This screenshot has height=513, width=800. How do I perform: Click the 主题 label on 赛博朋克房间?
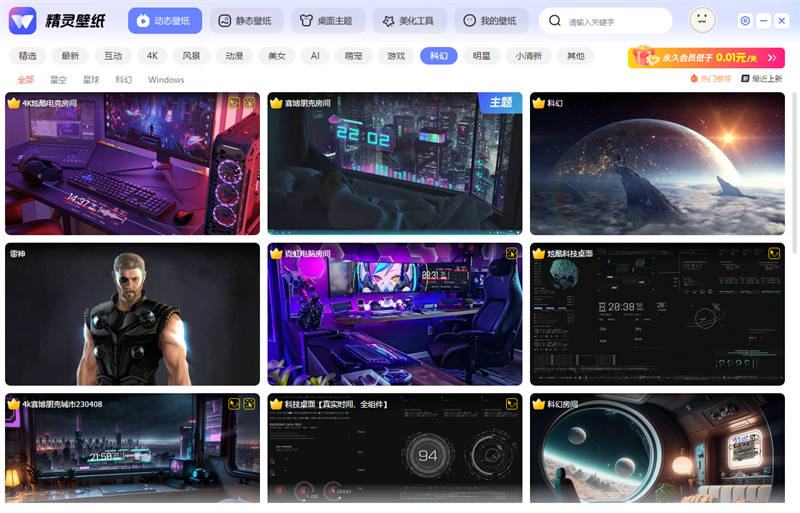[x=501, y=102]
